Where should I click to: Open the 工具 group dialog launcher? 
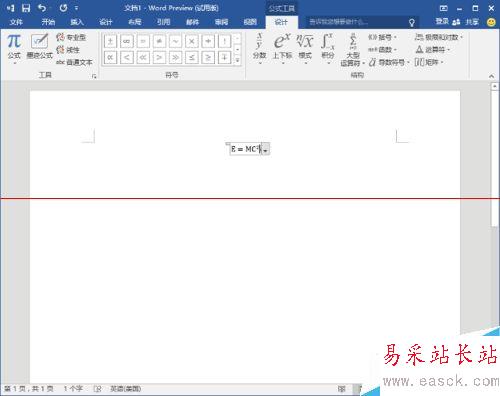(94, 76)
